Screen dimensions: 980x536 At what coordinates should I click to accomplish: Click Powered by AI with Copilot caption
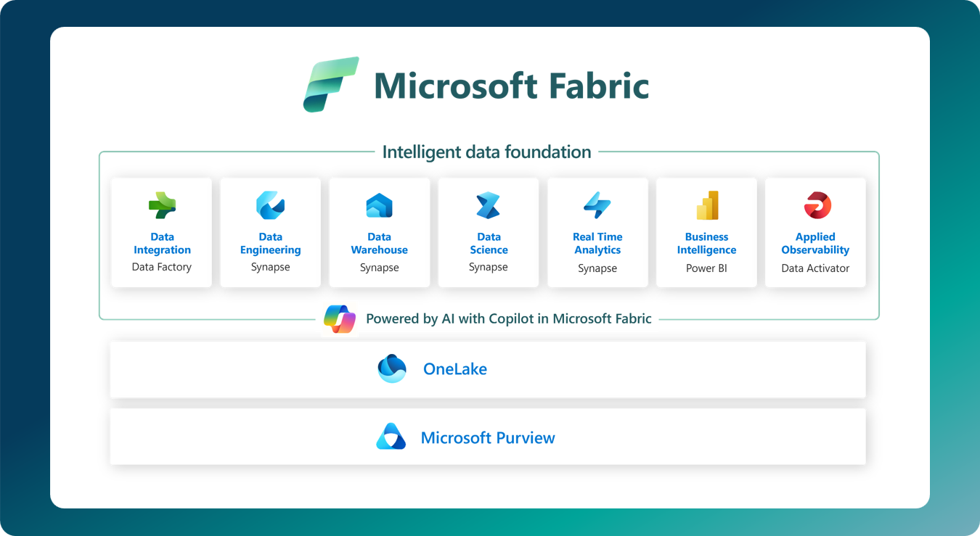coord(508,319)
